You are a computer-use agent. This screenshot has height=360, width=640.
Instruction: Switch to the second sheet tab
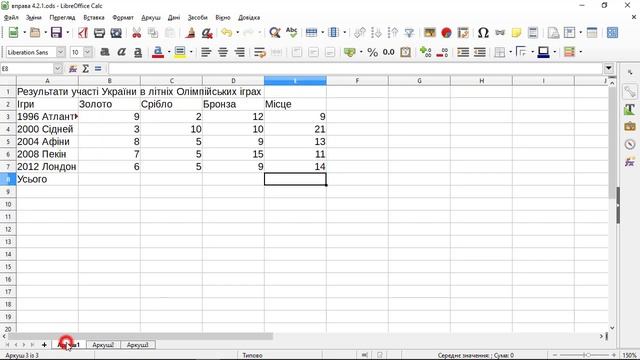(x=103, y=345)
